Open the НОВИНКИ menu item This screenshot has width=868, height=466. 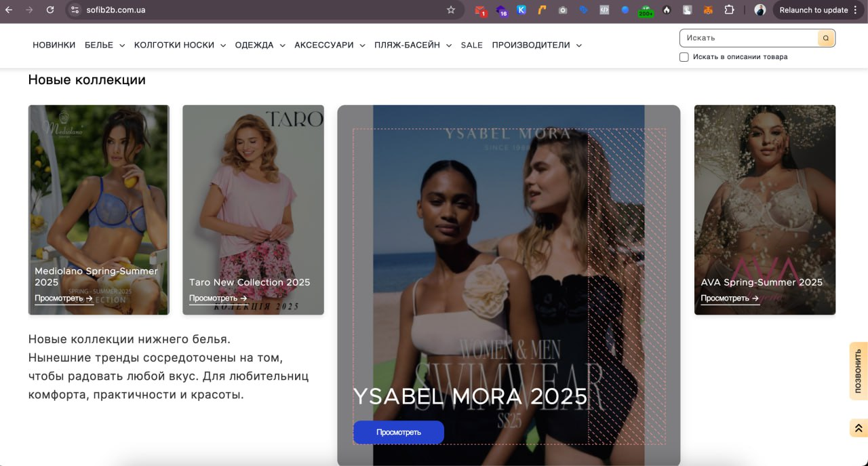tap(54, 45)
